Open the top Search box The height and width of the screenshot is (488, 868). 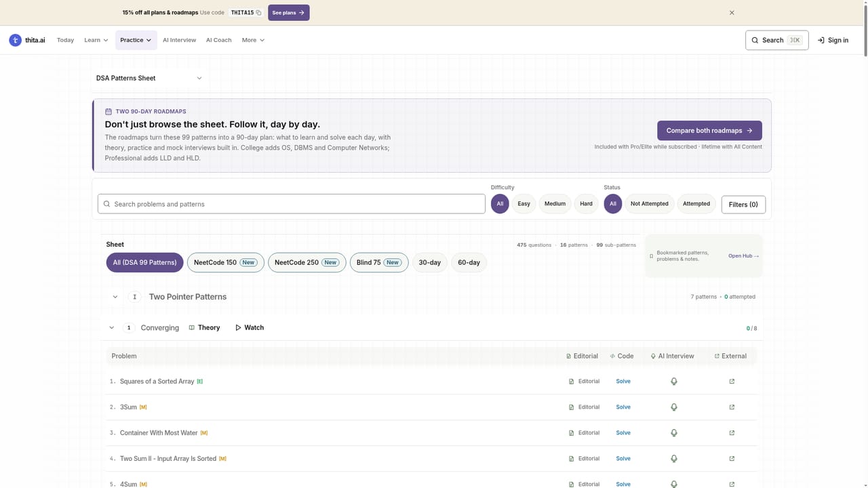776,40
